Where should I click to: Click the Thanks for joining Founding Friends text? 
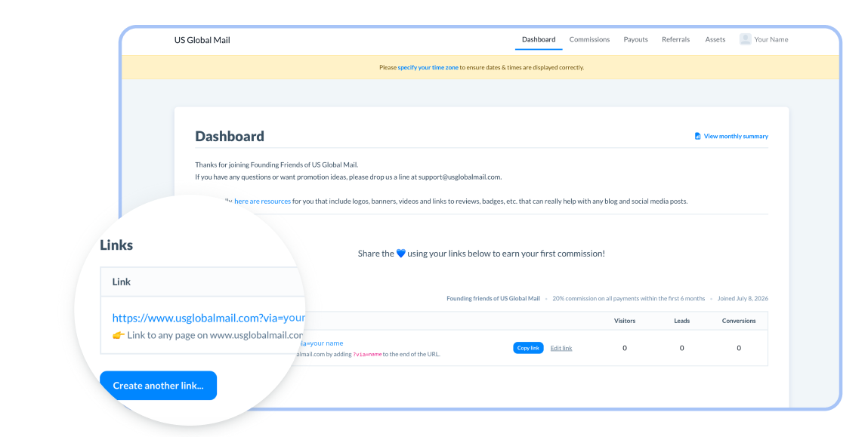coord(276,165)
